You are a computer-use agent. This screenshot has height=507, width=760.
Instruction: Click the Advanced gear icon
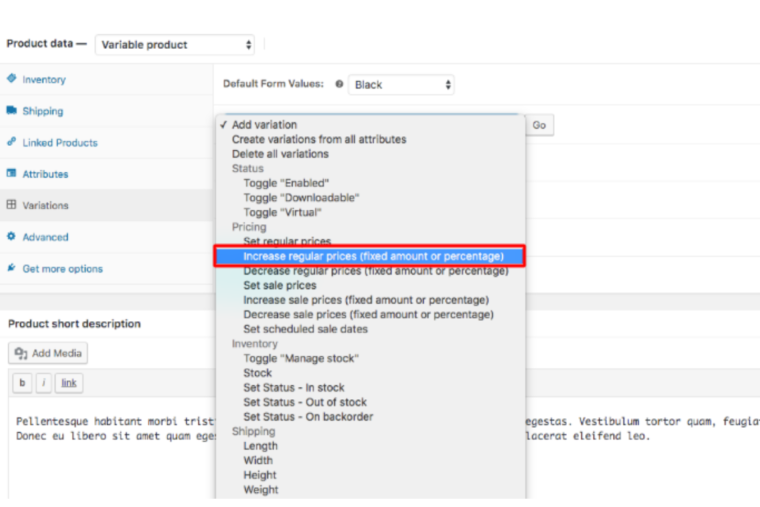[12, 236]
